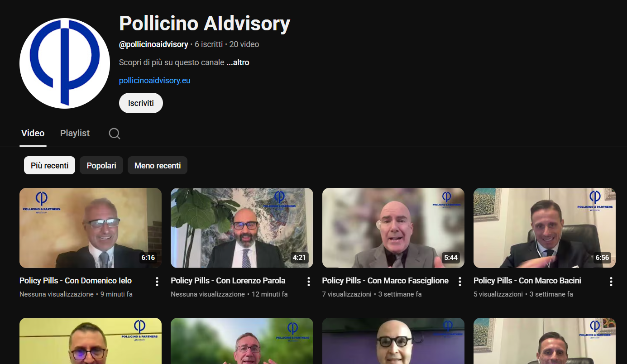Click title 'Policy Pills - Con Marco Fasciglione'
This screenshot has width=627, height=364.
click(385, 281)
